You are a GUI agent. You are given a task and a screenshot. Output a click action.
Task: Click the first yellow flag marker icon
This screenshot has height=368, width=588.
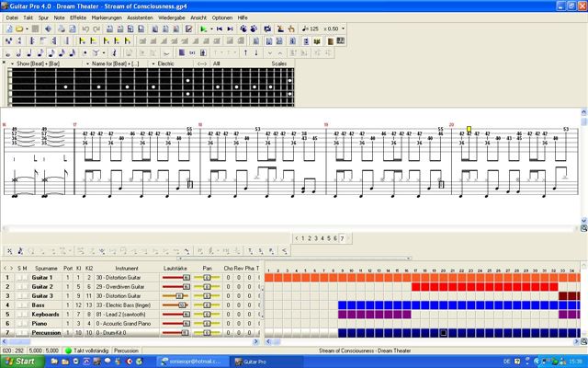[x=82, y=40]
